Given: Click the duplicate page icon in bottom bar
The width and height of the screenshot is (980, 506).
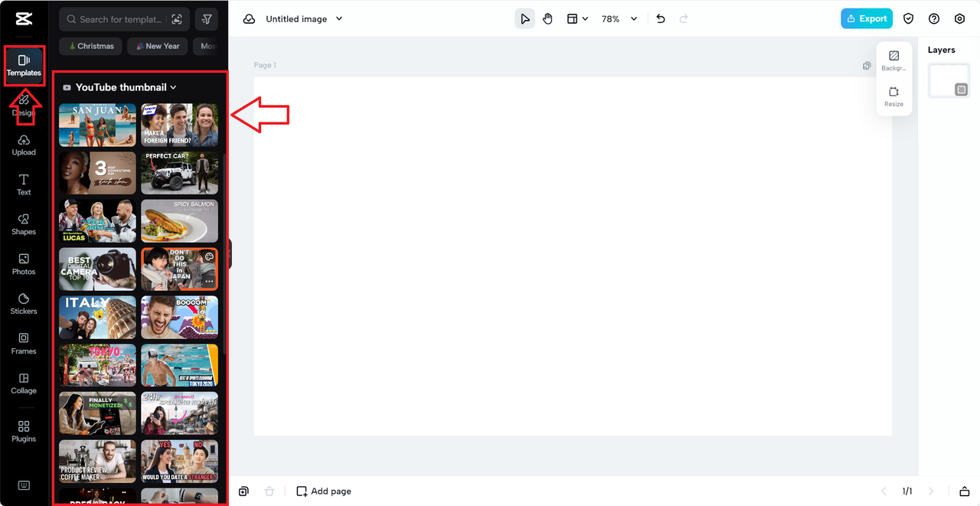Looking at the screenshot, I should pos(243,491).
